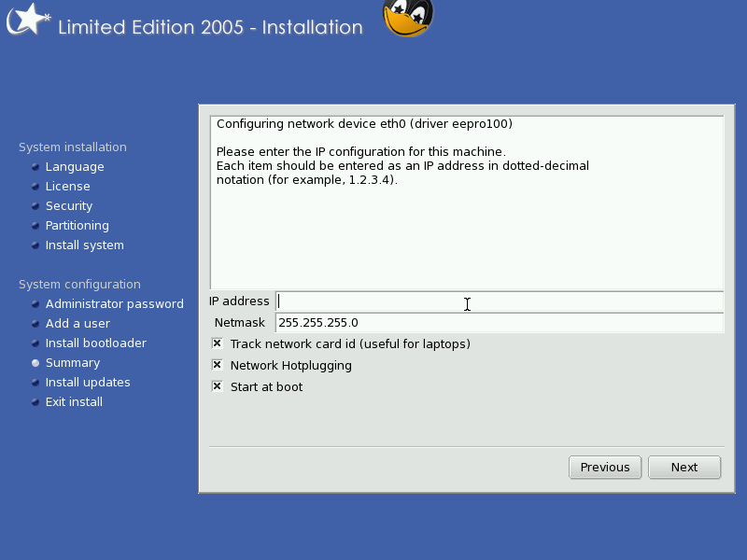This screenshot has height=560, width=747.
Task: Click the bullet icon beside Add a user
Action: coord(35,323)
